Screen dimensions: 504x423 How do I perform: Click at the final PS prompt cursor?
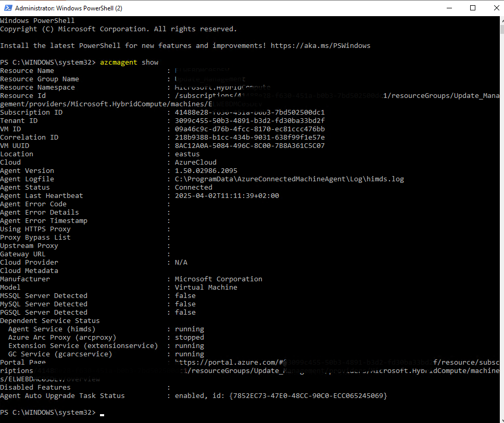coord(102,414)
